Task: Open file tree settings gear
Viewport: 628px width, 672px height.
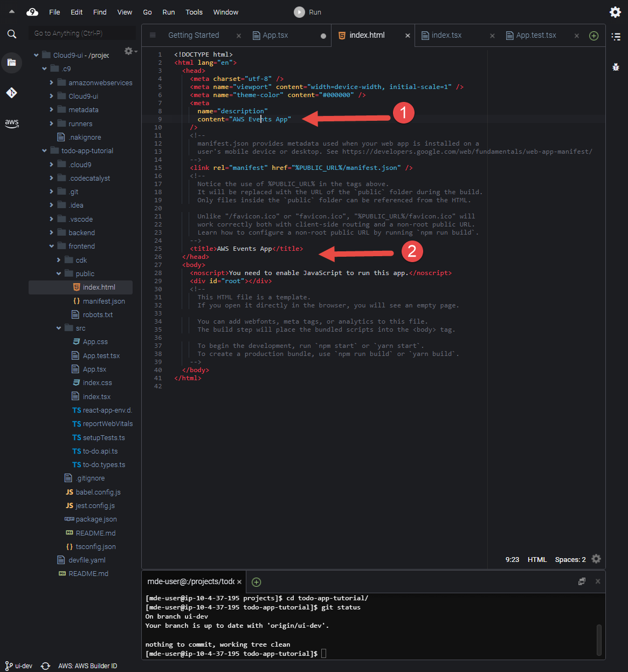Action: [x=129, y=51]
